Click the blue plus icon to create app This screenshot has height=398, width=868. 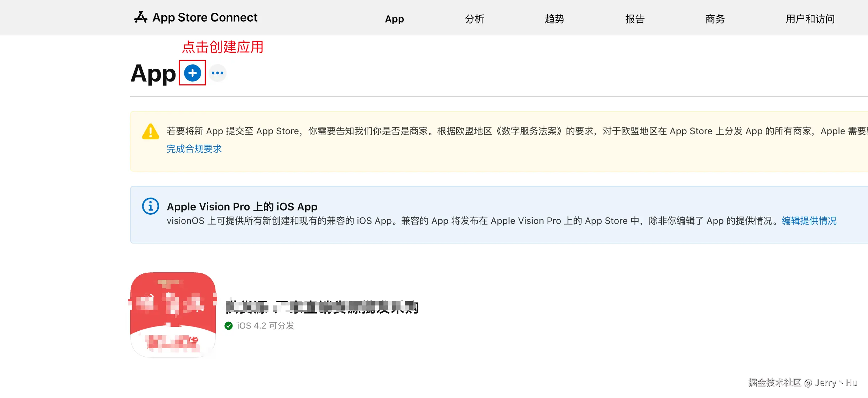pyautogui.click(x=192, y=73)
